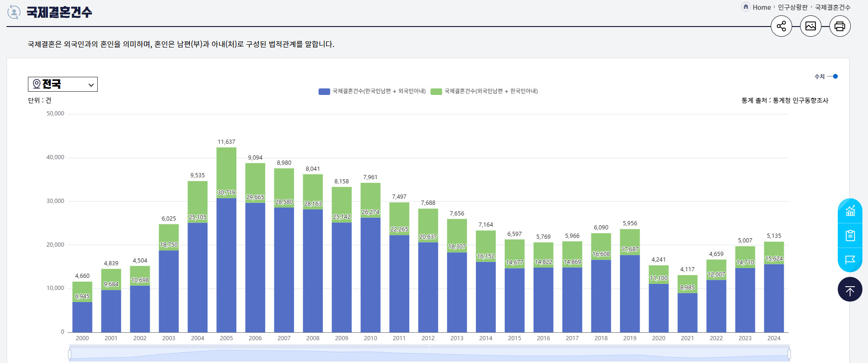Click the blue bar segment for 2000

pyautogui.click(x=82, y=317)
